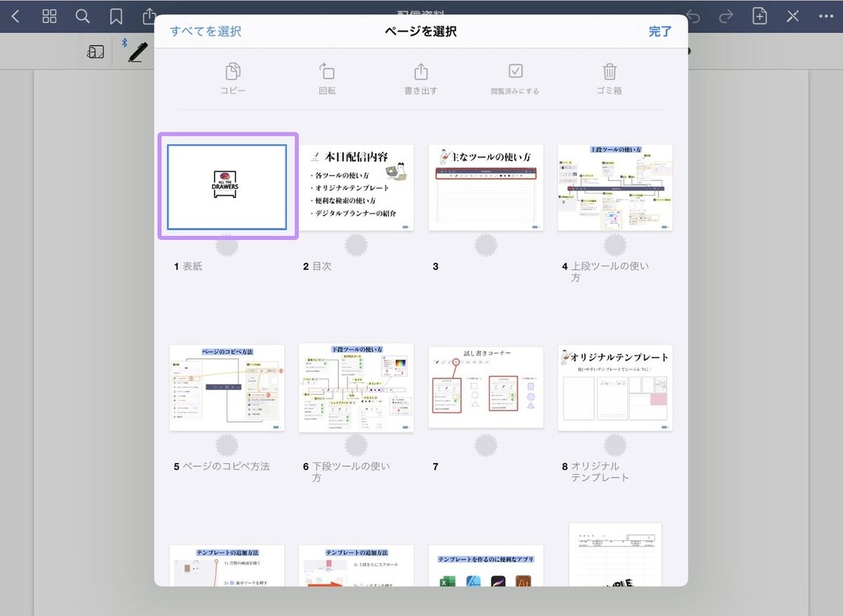The height and width of the screenshot is (616, 843).
Task: Tap the redo arrow icon
Action: (x=726, y=15)
